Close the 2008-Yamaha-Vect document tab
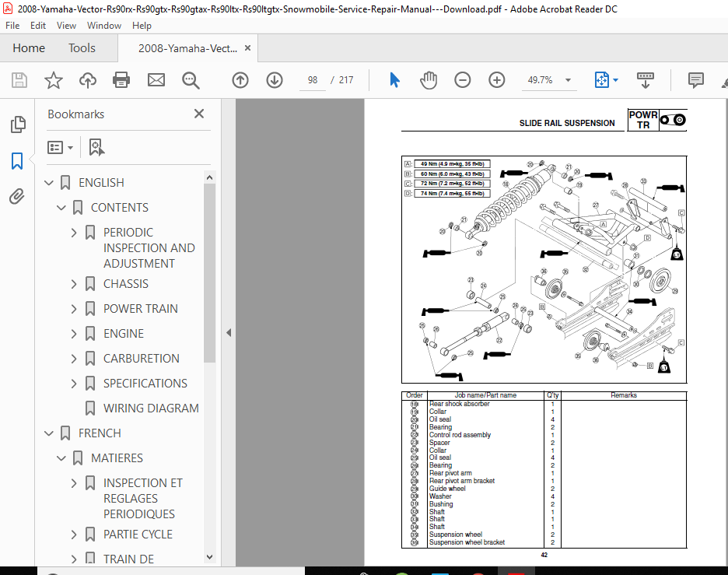728x575 pixels. tap(247, 47)
